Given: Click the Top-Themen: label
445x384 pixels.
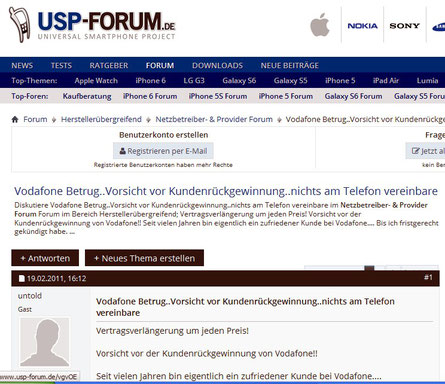Looking at the screenshot, I should click(x=34, y=81).
